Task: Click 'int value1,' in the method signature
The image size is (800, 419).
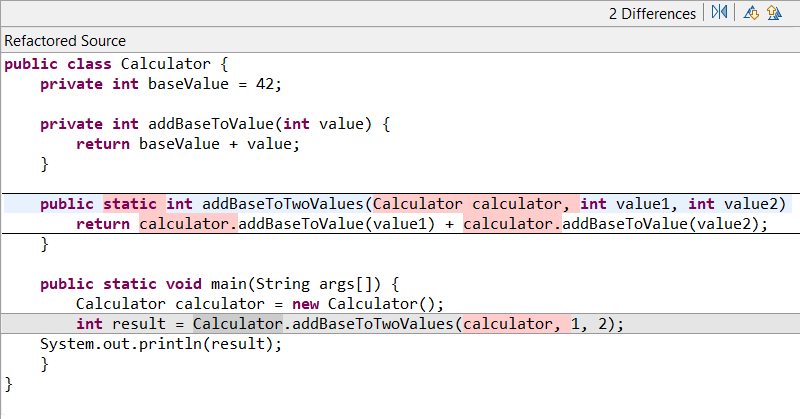Action: coord(629,204)
